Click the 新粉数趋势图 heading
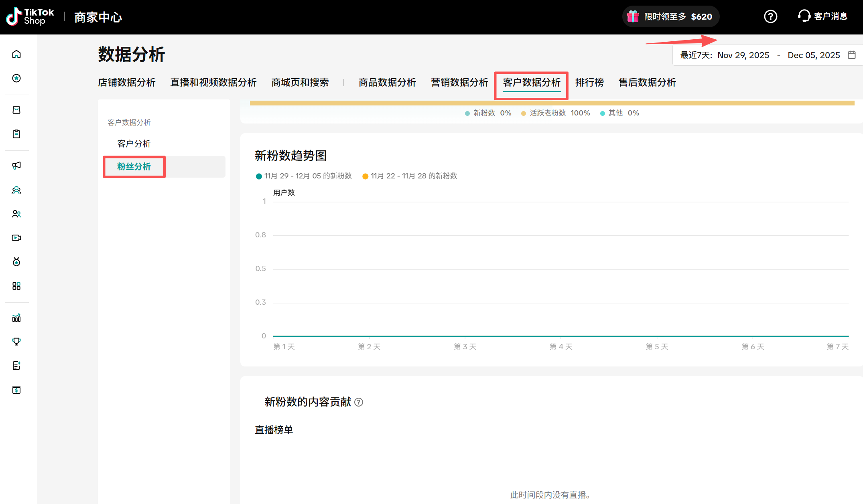863x504 pixels. pyautogui.click(x=290, y=156)
